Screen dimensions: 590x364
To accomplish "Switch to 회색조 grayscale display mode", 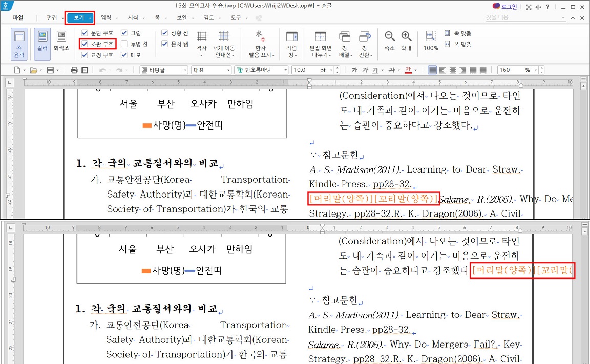I will pos(61,41).
